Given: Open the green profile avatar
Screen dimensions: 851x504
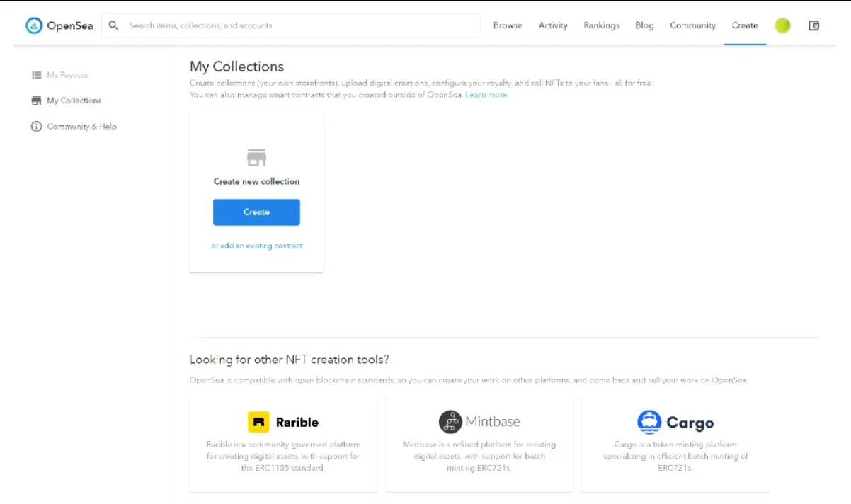Looking at the screenshot, I should click(x=782, y=25).
